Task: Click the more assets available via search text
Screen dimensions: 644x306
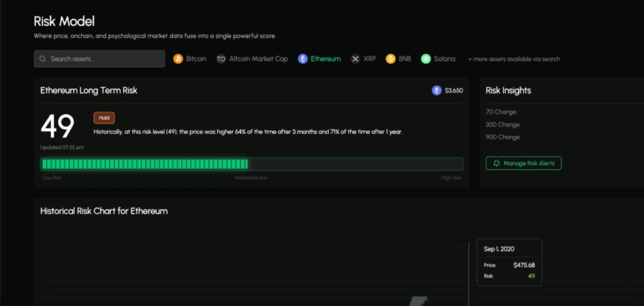Action: [514, 59]
